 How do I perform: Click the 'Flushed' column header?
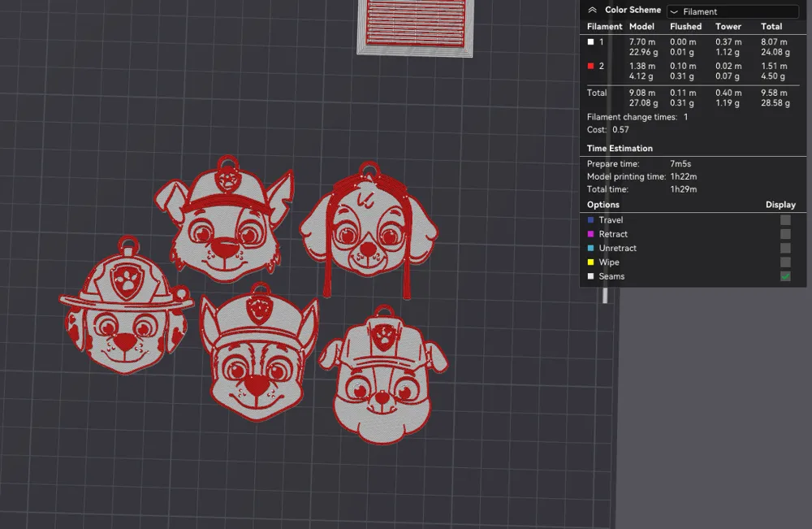coord(685,27)
